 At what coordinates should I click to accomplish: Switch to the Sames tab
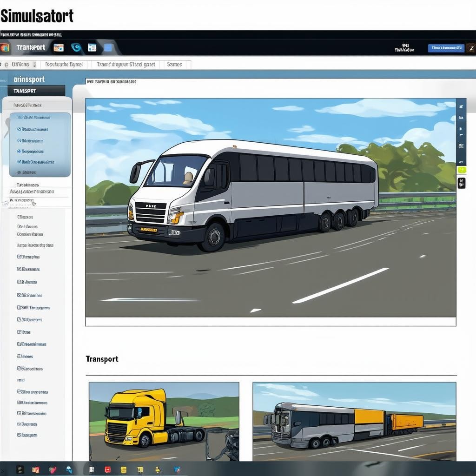click(x=174, y=65)
